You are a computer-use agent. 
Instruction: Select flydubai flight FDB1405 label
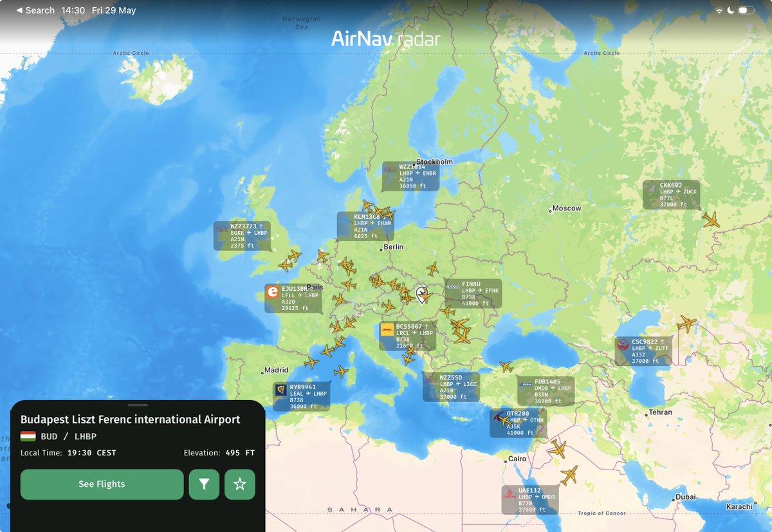point(546,391)
